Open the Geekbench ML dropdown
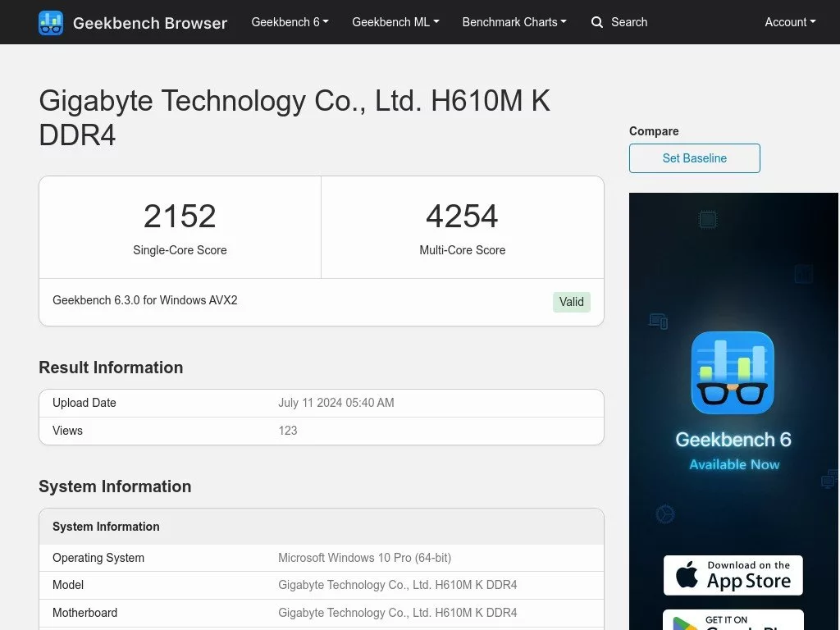 pos(395,22)
